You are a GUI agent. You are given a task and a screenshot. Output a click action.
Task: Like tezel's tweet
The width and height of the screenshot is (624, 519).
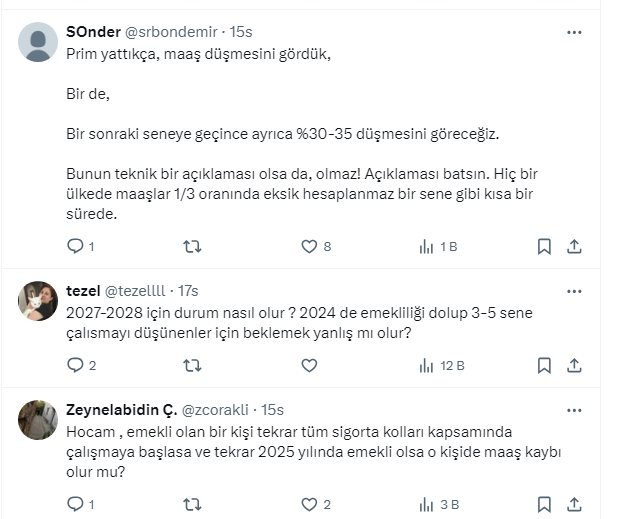pos(308,365)
